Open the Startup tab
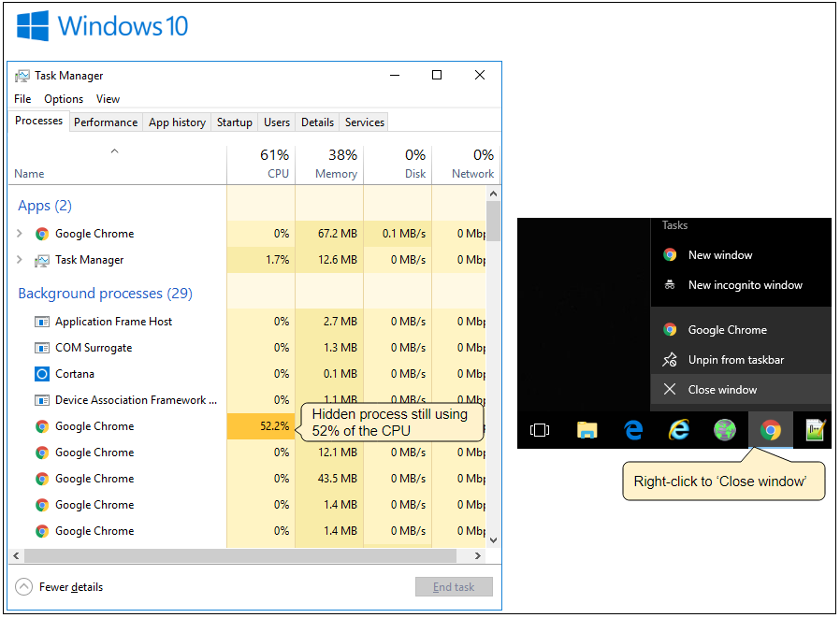This screenshot has height=618, width=840. (234, 122)
